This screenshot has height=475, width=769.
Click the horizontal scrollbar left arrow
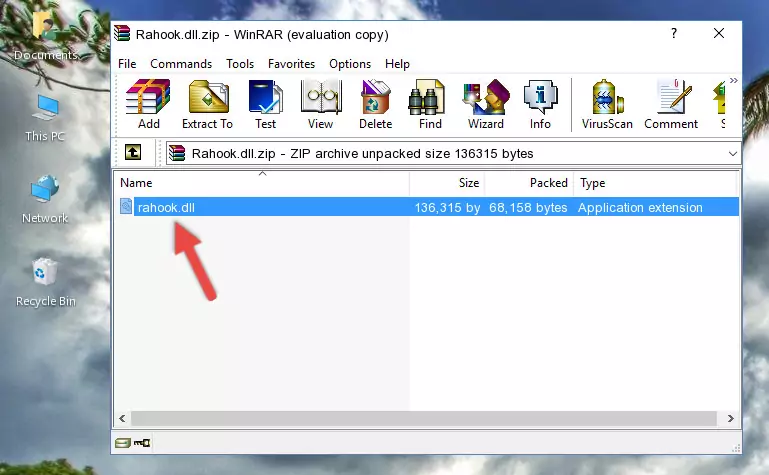coord(122,418)
